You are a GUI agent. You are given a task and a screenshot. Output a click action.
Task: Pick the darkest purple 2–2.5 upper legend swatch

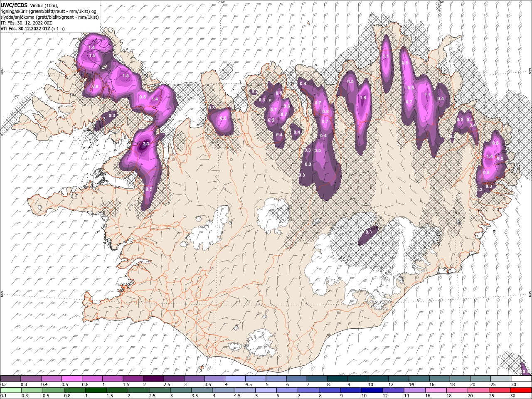(x=153, y=379)
